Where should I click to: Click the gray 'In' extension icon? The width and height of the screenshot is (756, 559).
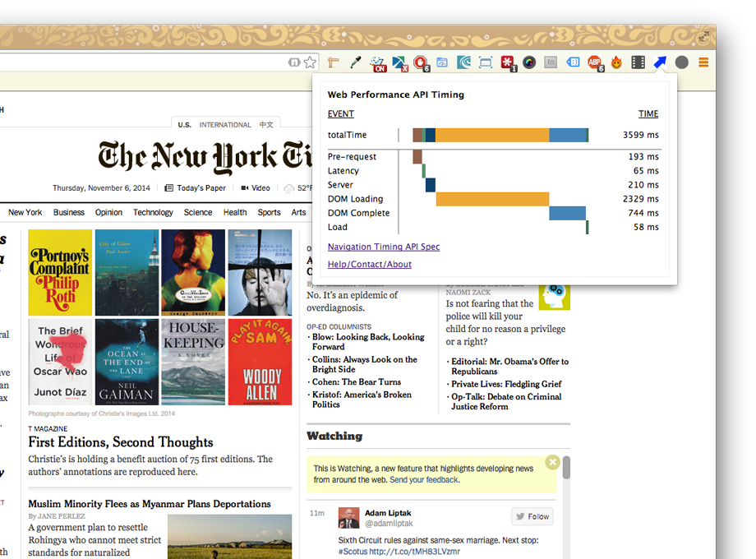pos(551,62)
